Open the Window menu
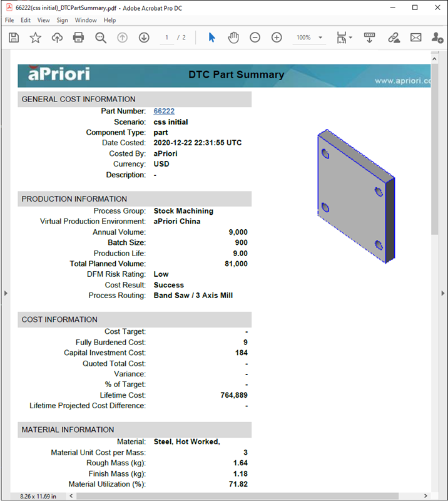Image resolution: width=448 pixels, height=501 pixels. [x=86, y=20]
